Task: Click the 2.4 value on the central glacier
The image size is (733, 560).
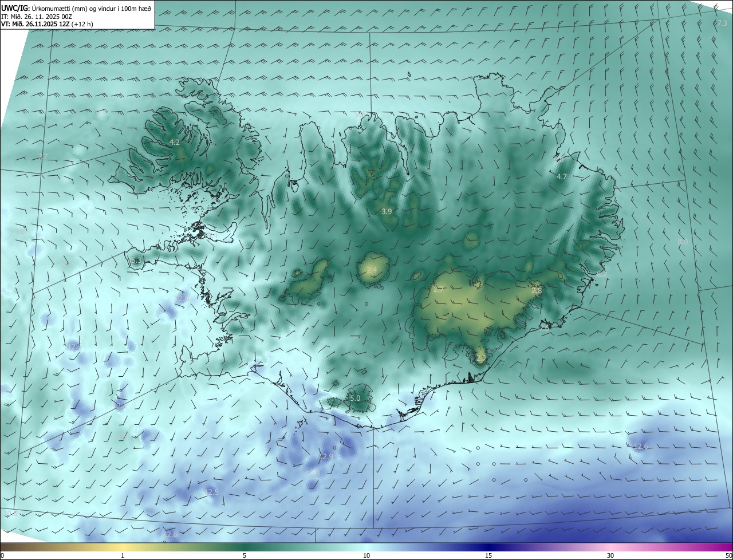Action: pyautogui.click(x=372, y=270)
